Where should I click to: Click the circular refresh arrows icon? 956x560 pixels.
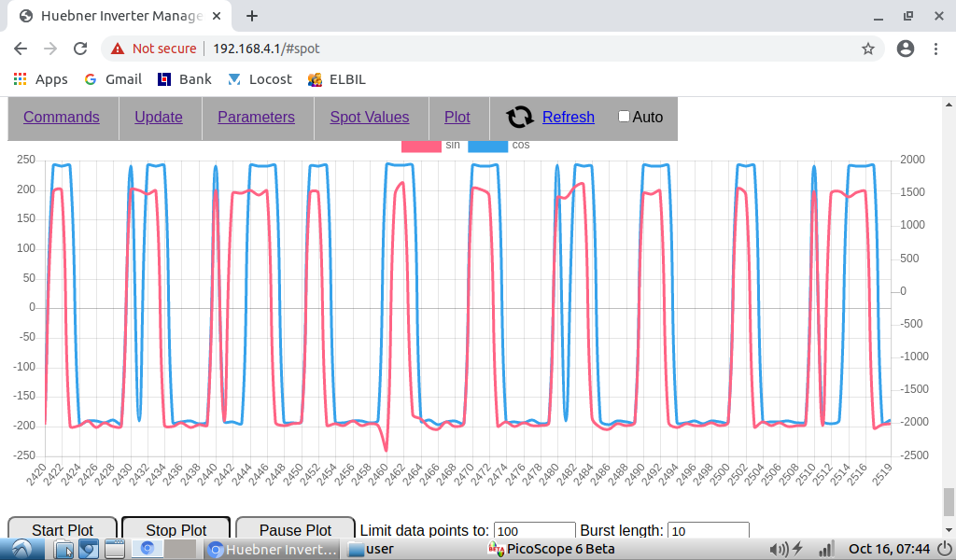pyautogui.click(x=520, y=117)
